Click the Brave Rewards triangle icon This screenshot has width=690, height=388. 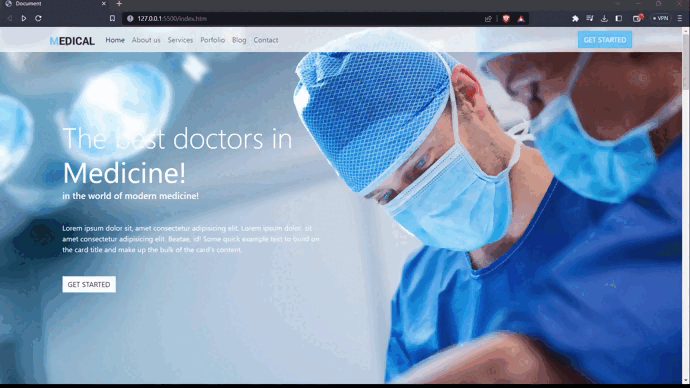click(x=521, y=18)
